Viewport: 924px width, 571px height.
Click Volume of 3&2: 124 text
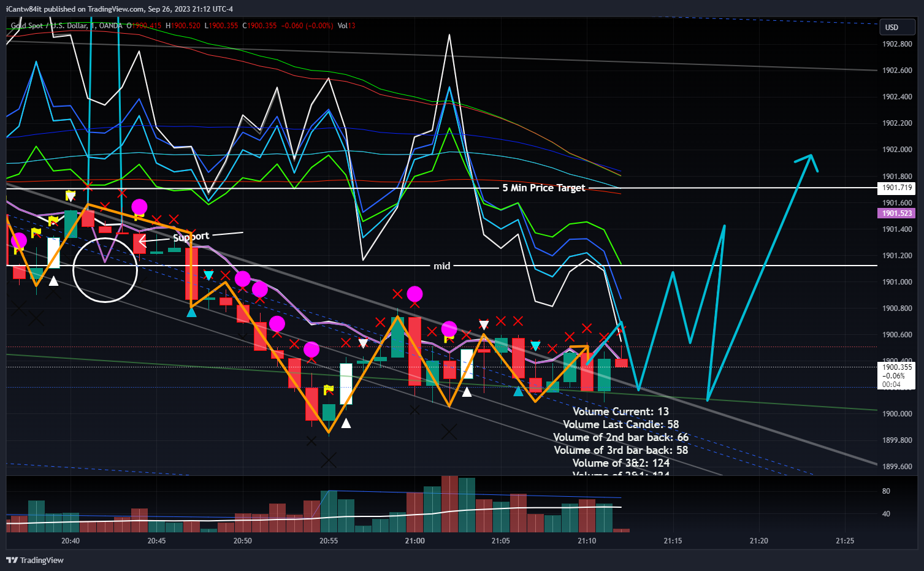click(620, 463)
